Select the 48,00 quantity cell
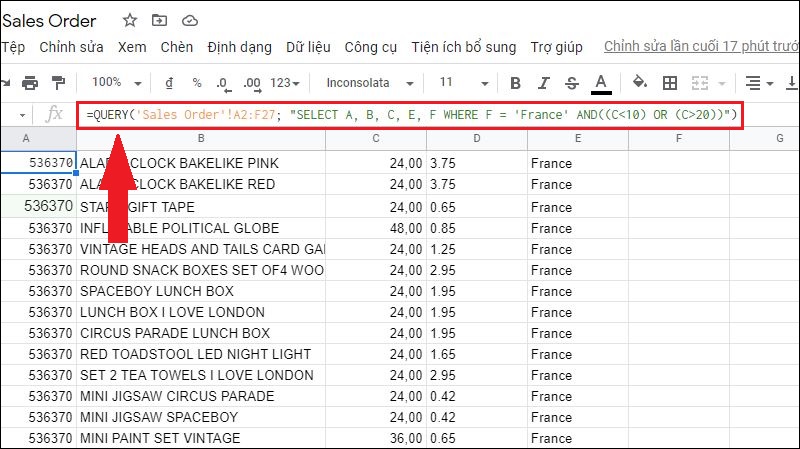 (376, 228)
